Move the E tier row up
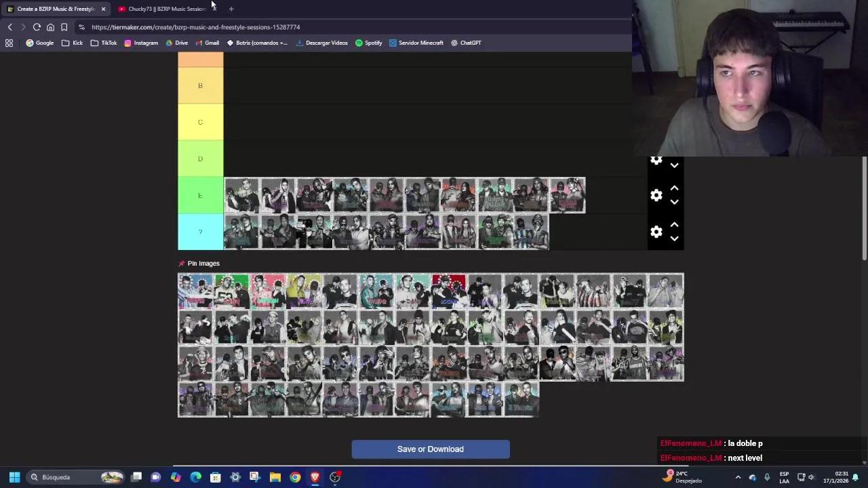This screenshot has height=488, width=868. click(674, 188)
